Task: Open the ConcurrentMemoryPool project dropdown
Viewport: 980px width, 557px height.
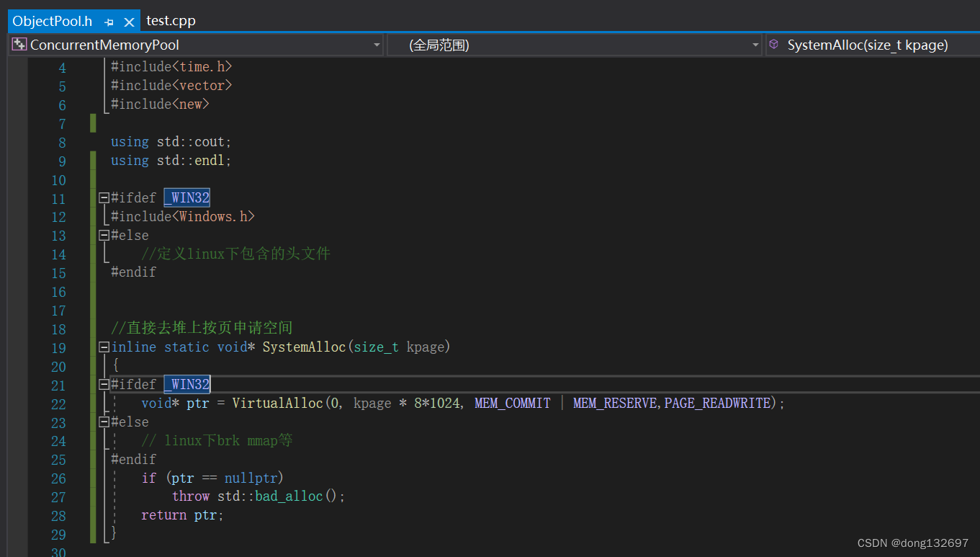Action: click(x=197, y=45)
